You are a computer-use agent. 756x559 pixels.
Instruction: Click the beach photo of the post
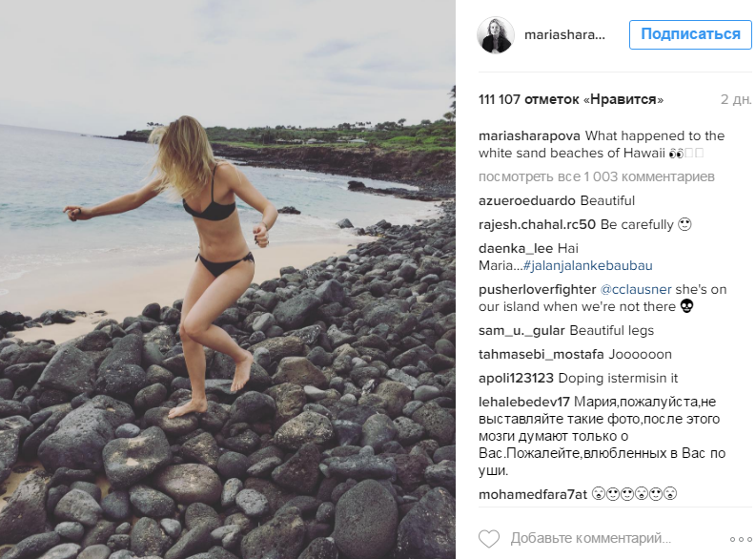(227, 279)
